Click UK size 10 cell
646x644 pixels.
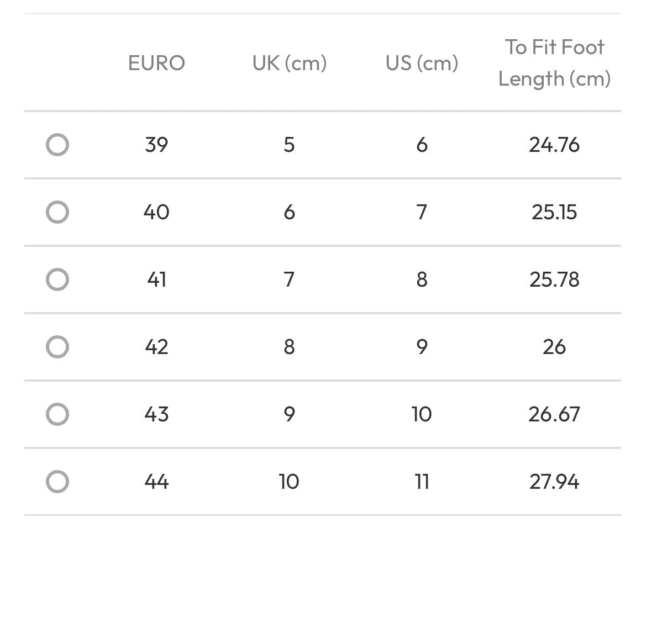pyautogui.click(x=289, y=482)
